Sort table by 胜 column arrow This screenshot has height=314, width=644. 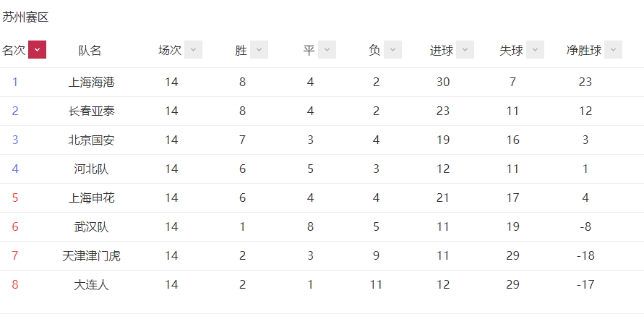pyautogui.click(x=259, y=50)
